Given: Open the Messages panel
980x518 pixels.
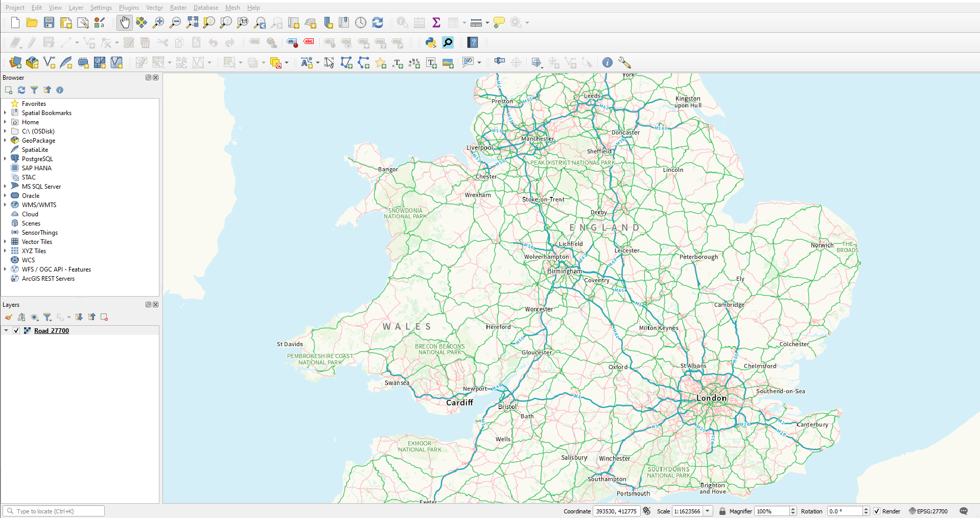Looking at the screenshot, I should (x=964, y=511).
